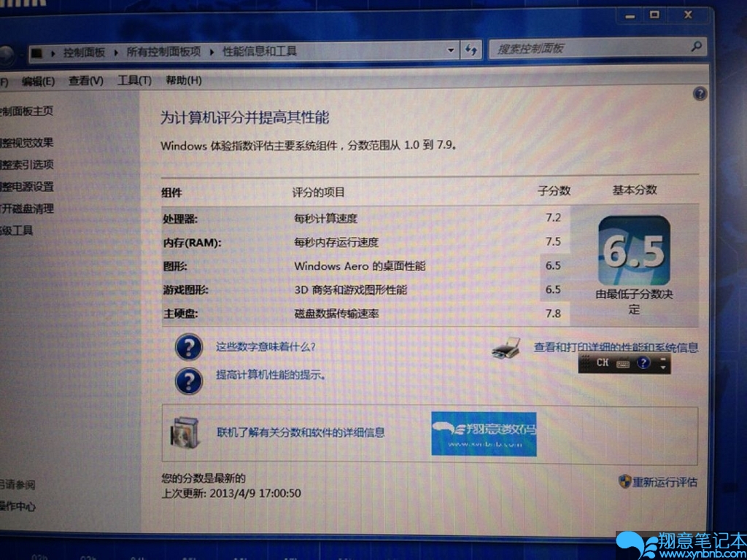Open the 控制面板主页 sidebar link
Screen dimensions: 747x560
pos(26,112)
